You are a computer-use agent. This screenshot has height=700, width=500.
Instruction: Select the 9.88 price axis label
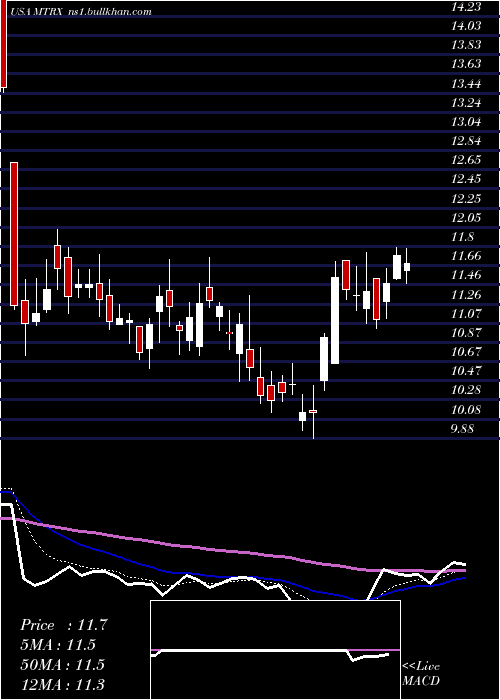coord(463,429)
